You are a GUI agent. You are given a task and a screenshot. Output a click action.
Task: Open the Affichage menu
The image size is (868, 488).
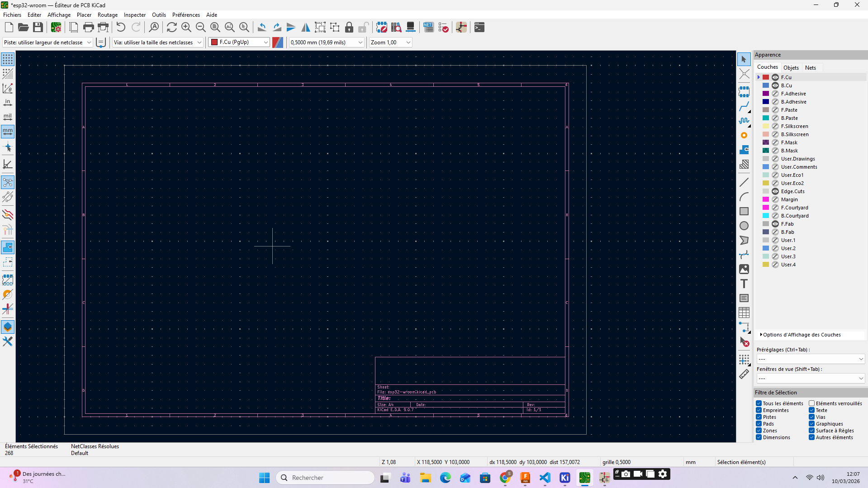[x=59, y=15]
